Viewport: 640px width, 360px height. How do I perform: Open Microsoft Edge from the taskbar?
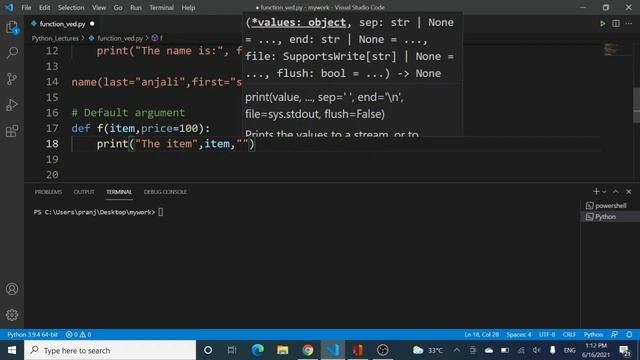click(x=257, y=350)
